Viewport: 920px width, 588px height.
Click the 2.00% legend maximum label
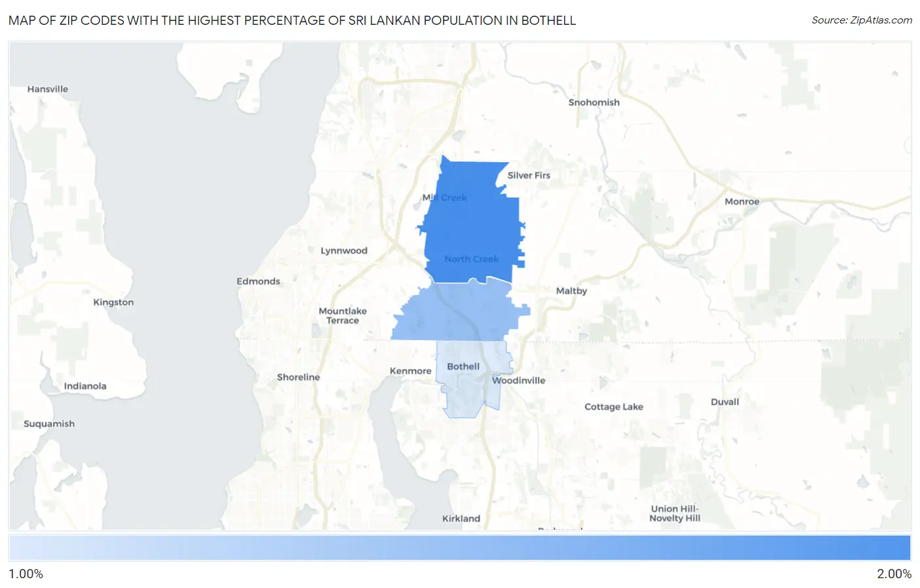(x=894, y=574)
